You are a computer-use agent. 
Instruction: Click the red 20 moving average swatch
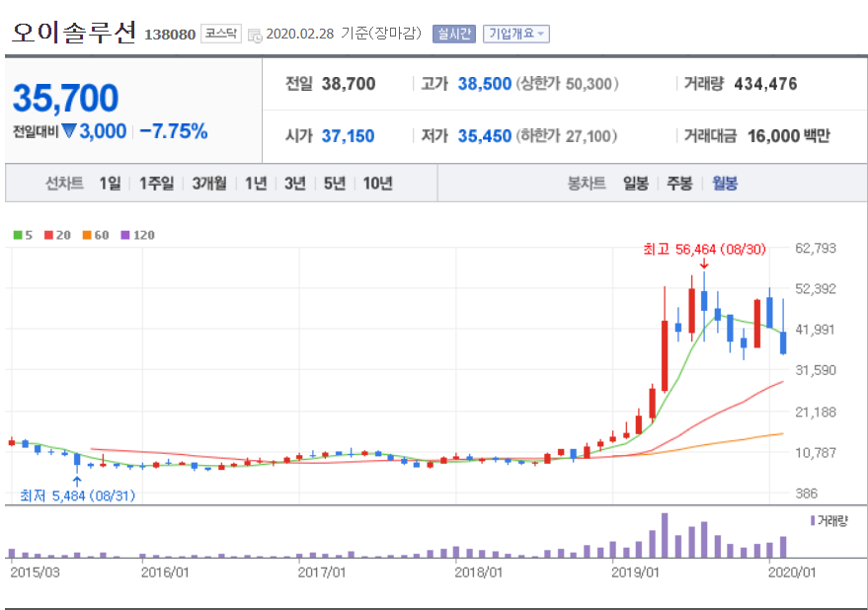[x=48, y=235]
